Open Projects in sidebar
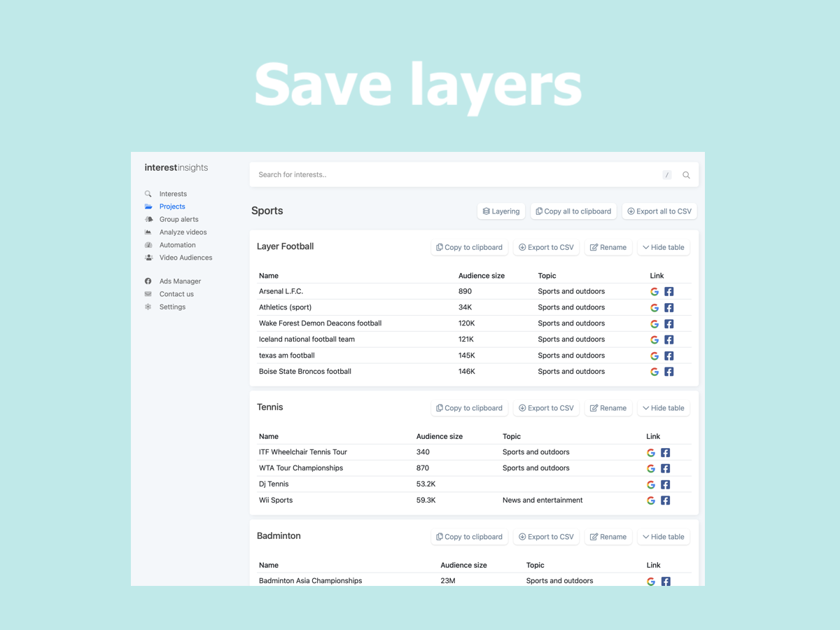This screenshot has height=630, width=840. click(x=172, y=206)
